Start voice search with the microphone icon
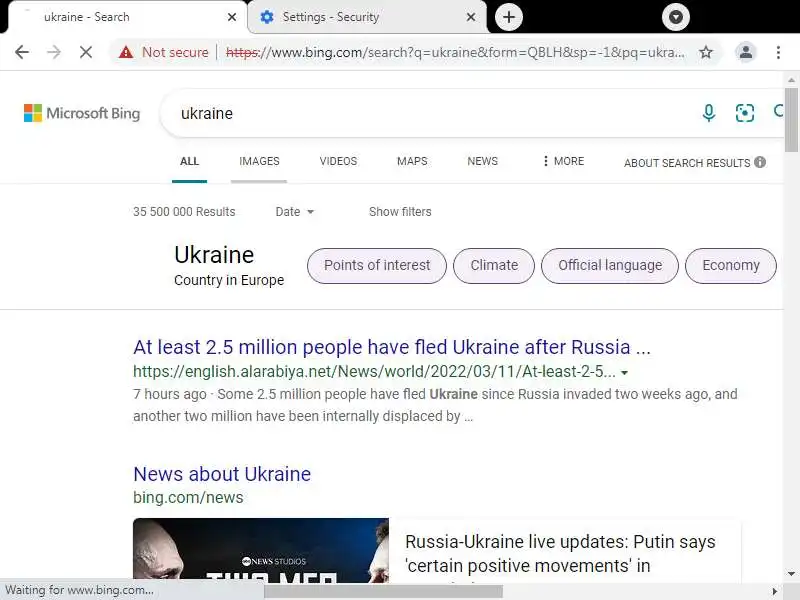 tap(709, 113)
